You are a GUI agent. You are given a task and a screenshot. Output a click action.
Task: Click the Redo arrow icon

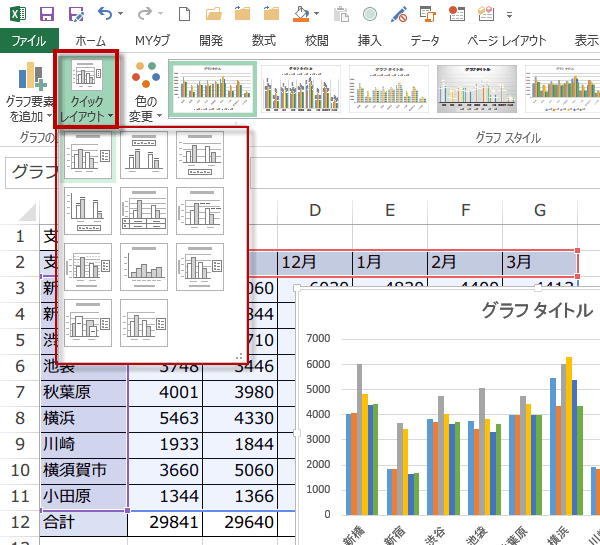pyautogui.click(x=145, y=14)
